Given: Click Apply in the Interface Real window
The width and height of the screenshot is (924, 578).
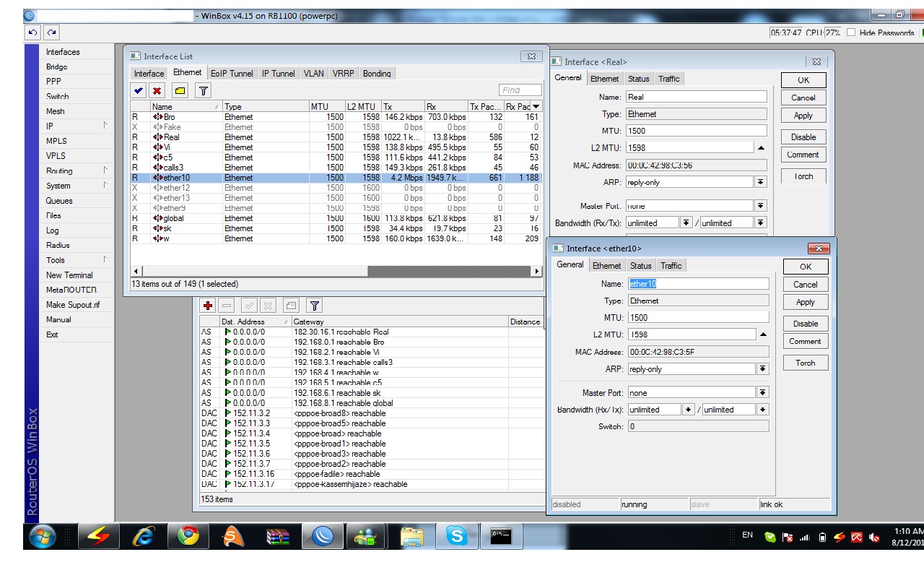Looking at the screenshot, I should 803,116.
